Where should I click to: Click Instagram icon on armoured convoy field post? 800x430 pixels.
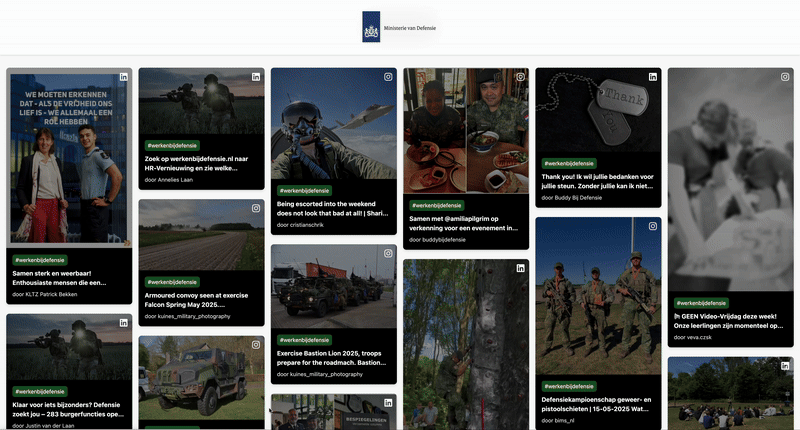(x=256, y=208)
